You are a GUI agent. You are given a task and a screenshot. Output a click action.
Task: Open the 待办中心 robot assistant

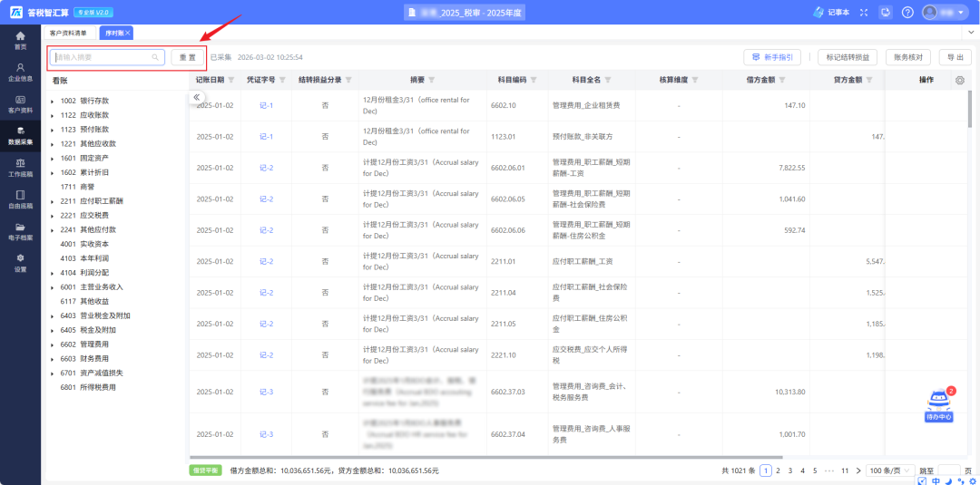click(x=938, y=405)
